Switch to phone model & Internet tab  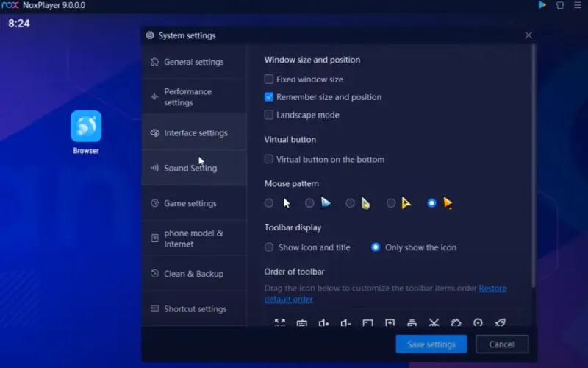click(194, 238)
